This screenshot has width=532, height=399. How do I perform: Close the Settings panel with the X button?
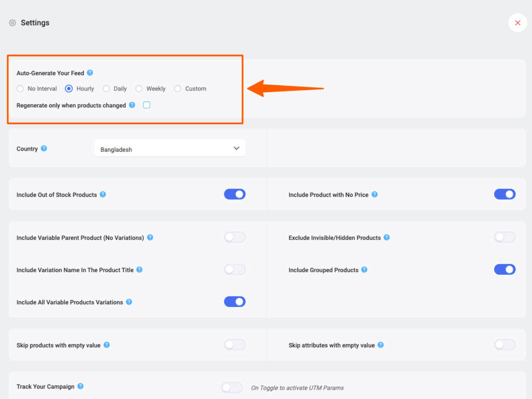517,23
